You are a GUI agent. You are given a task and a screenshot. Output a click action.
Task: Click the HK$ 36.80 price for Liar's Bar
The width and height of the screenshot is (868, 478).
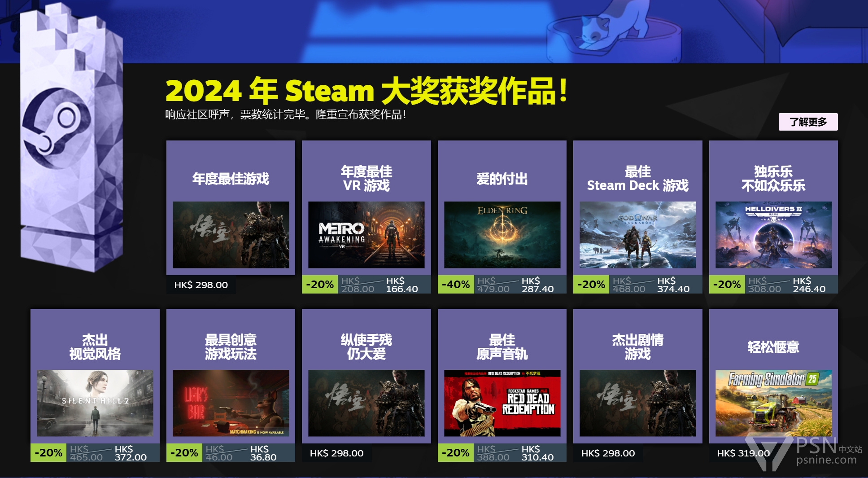263,453
